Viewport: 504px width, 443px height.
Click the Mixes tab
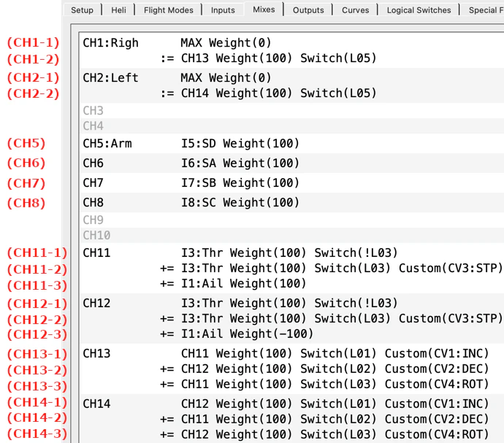click(x=264, y=9)
